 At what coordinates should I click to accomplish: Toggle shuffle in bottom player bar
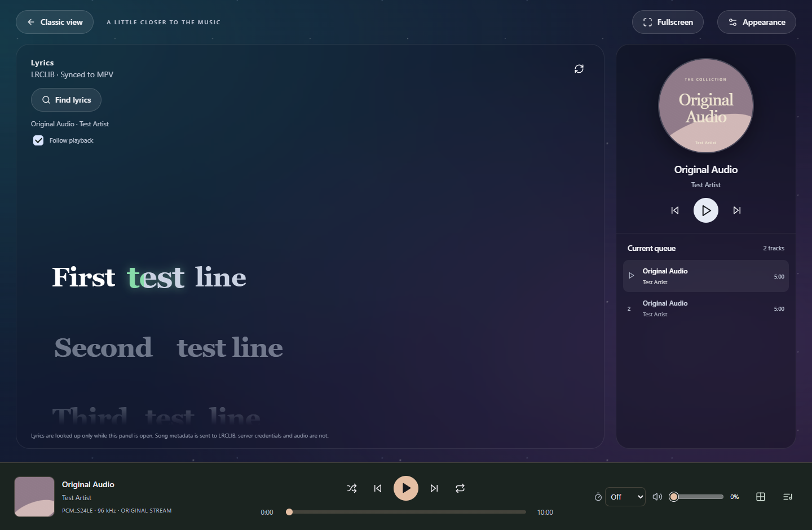coord(352,488)
